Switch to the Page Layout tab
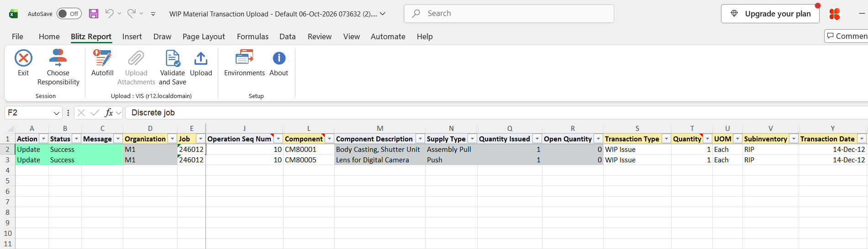868x249 pixels. (204, 36)
